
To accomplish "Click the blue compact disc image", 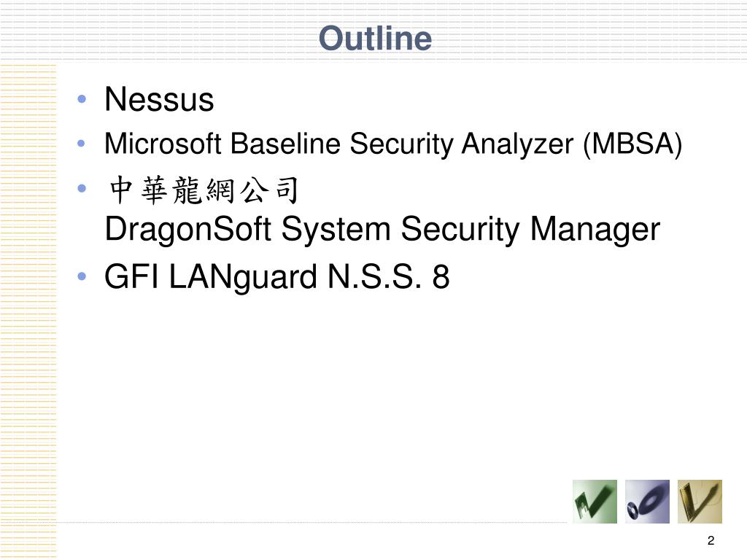I will (647, 502).
